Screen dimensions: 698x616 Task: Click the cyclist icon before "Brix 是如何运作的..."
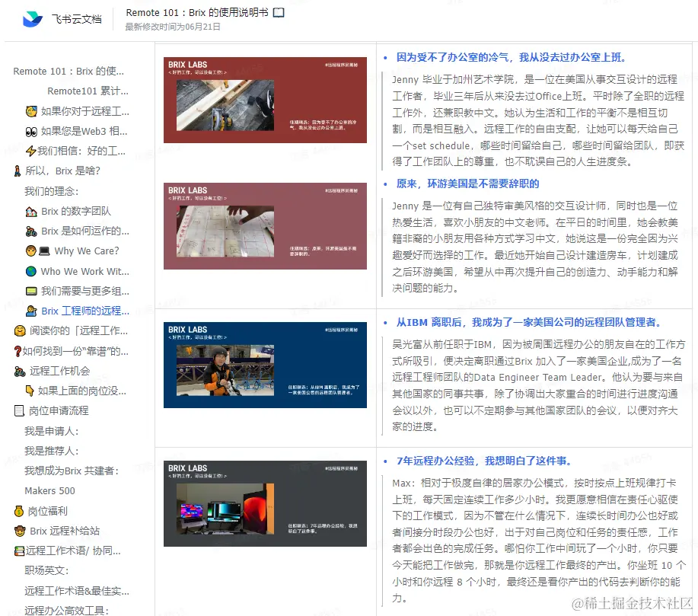coord(31,231)
